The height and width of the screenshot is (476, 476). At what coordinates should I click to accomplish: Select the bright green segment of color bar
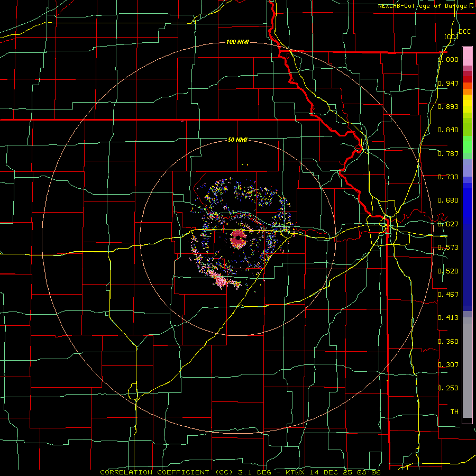click(467, 144)
